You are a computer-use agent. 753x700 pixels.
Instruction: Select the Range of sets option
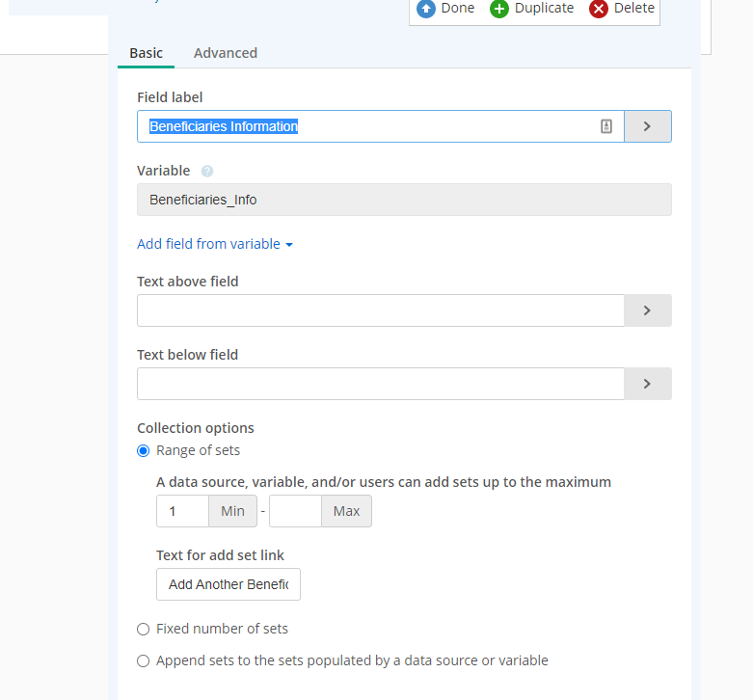143,451
